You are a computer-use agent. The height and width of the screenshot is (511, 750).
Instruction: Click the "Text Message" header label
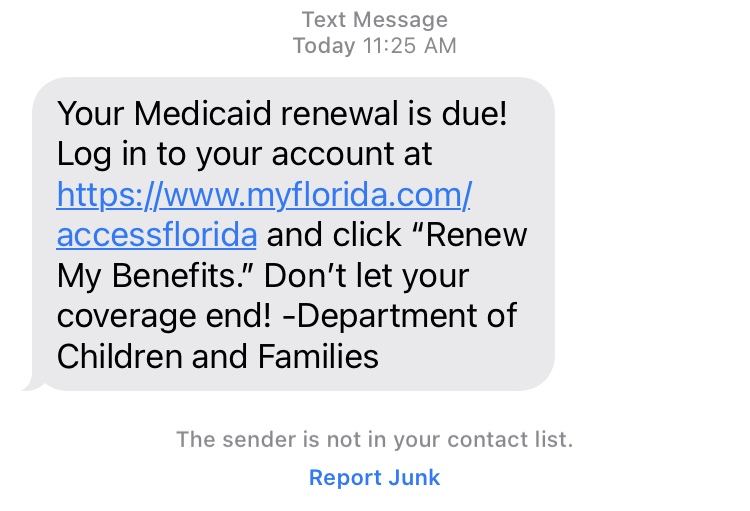(x=374, y=19)
